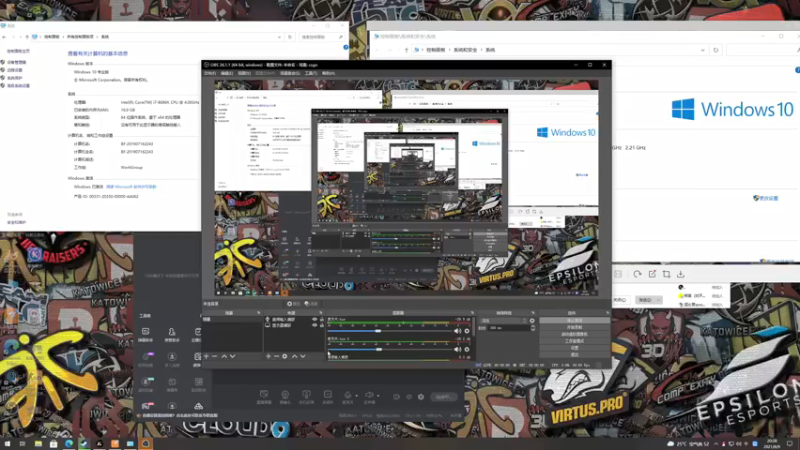Screen dimensions: 800x450
Task: Enable Studio Mode in OBS Controls
Action: coord(574,341)
